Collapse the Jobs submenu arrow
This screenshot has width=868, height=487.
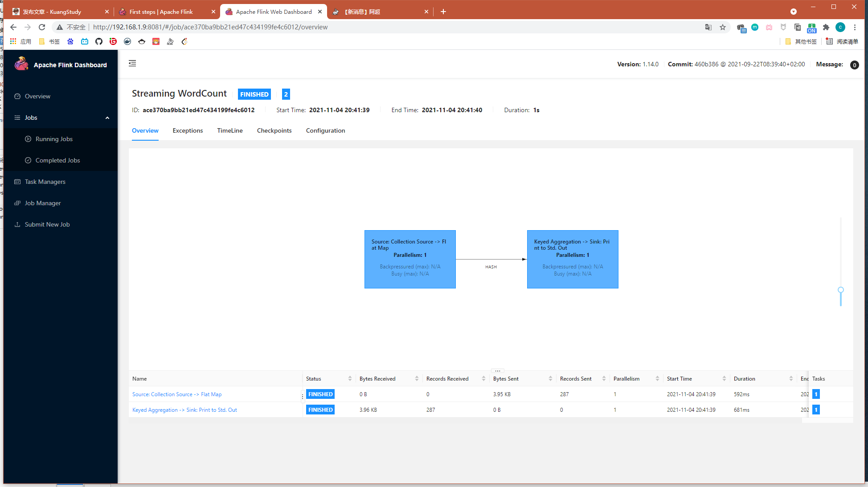coord(107,118)
